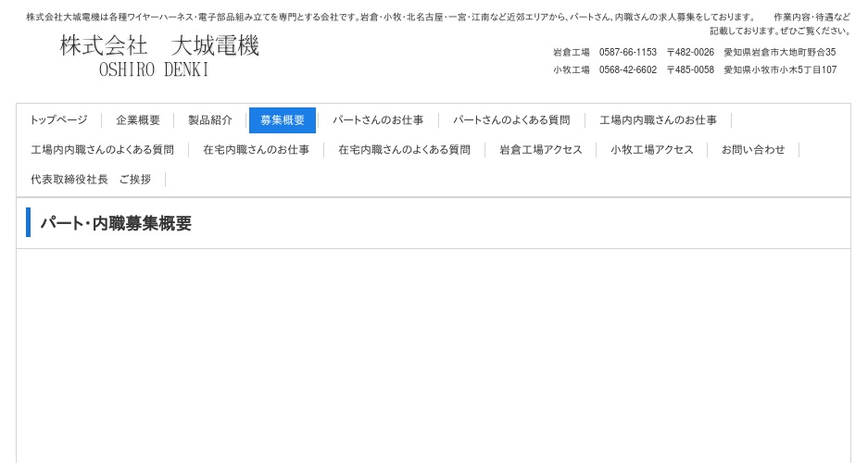Click the OSHIRO DENKI romanized name text
This screenshot has width=868, height=463.
pos(154,70)
